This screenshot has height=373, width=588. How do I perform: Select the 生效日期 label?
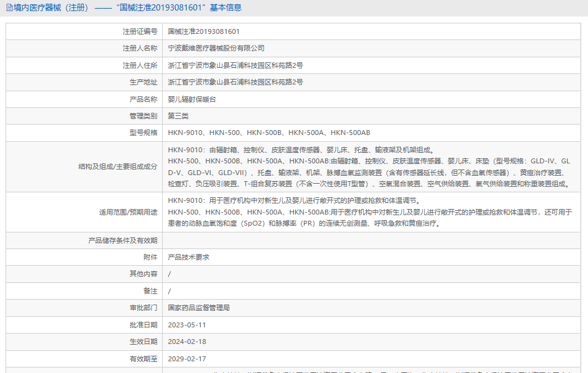[143, 342]
